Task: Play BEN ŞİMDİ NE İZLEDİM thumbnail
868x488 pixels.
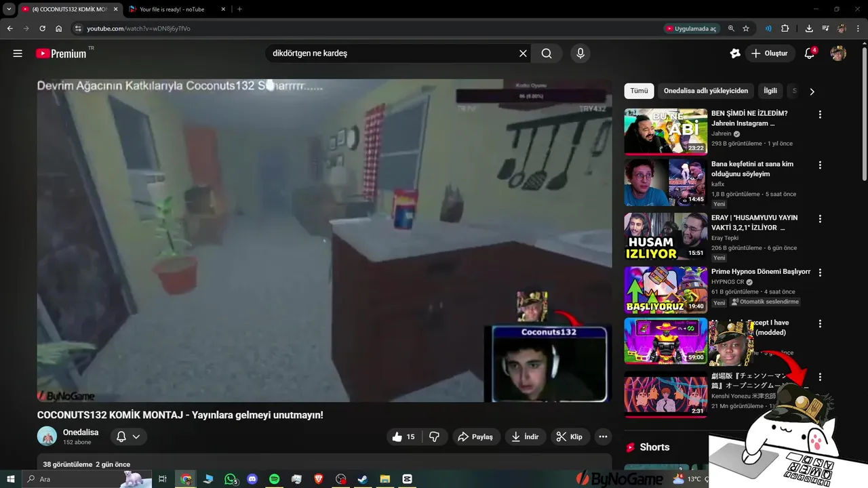Action: tap(666, 131)
